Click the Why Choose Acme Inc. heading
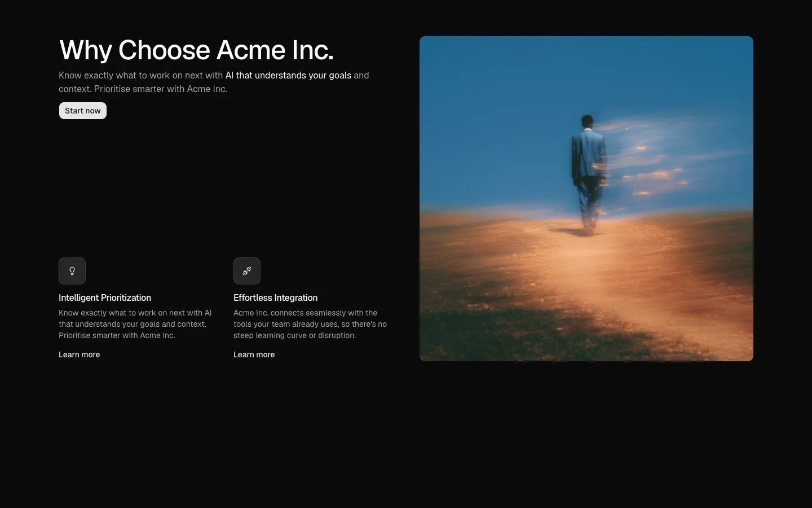Image resolution: width=812 pixels, height=508 pixels. pyautogui.click(x=196, y=50)
